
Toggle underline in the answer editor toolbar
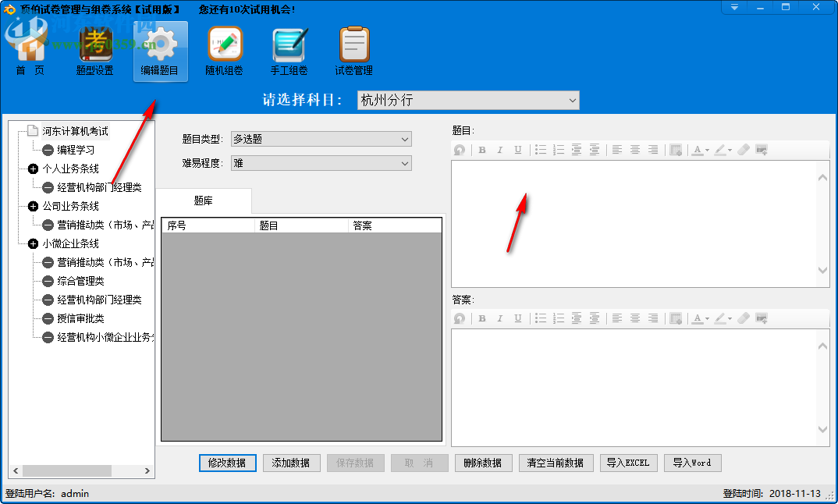(517, 318)
